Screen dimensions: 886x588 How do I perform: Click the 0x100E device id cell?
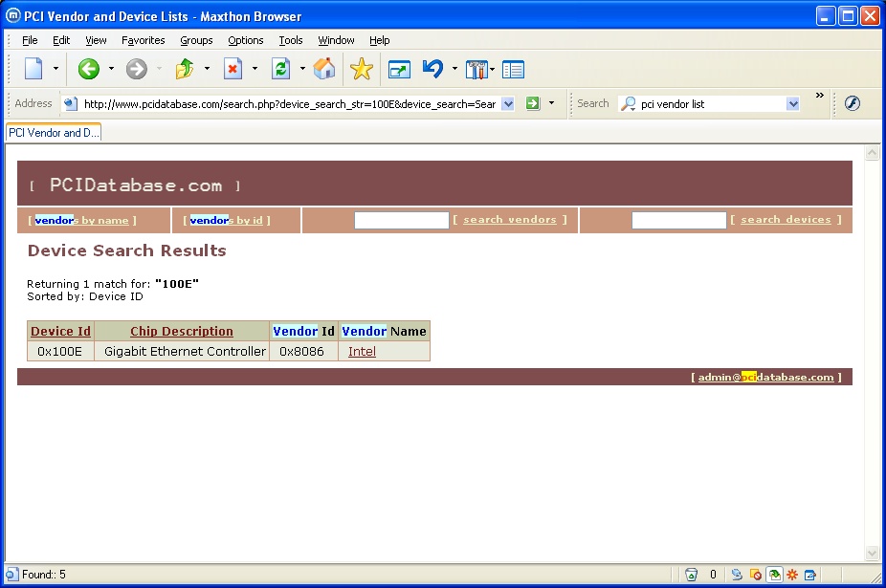tap(60, 351)
